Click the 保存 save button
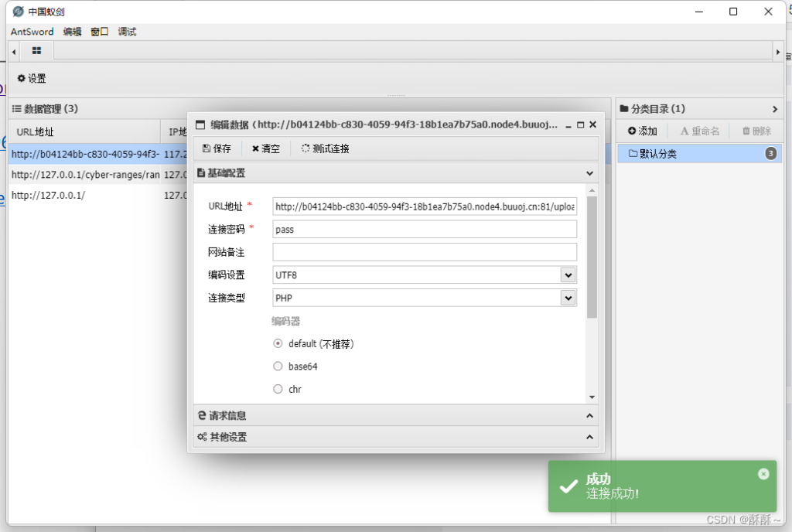 tap(217, 148)
